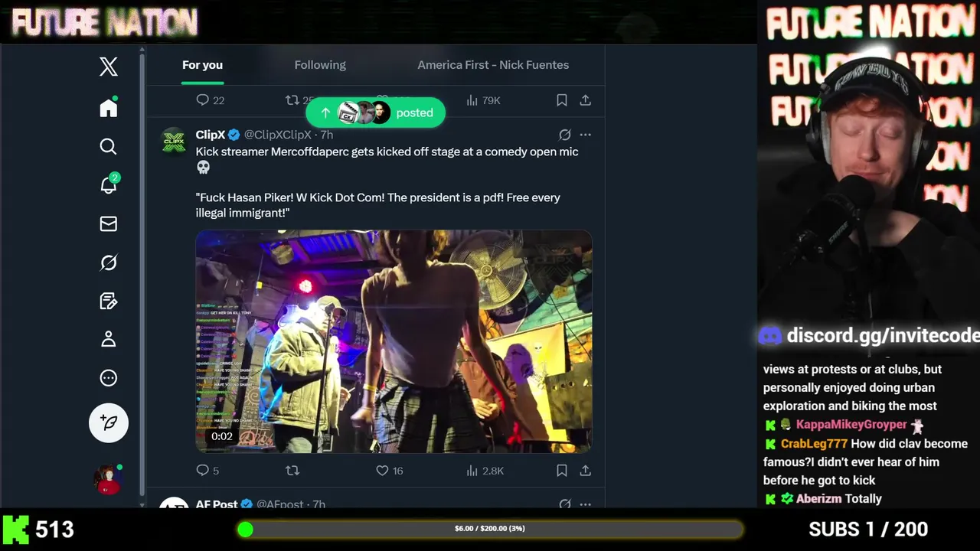Click the donation goal progress bar
Screen dimensions: 980x551
[490, 529]
